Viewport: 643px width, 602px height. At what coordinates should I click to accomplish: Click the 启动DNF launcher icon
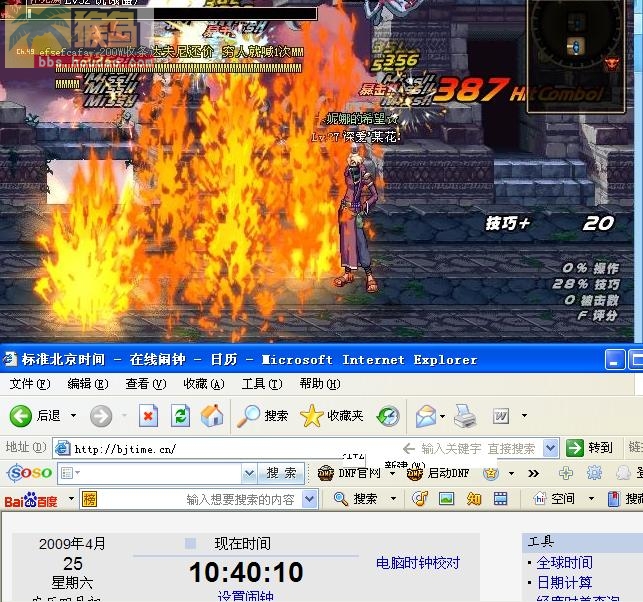415,473
